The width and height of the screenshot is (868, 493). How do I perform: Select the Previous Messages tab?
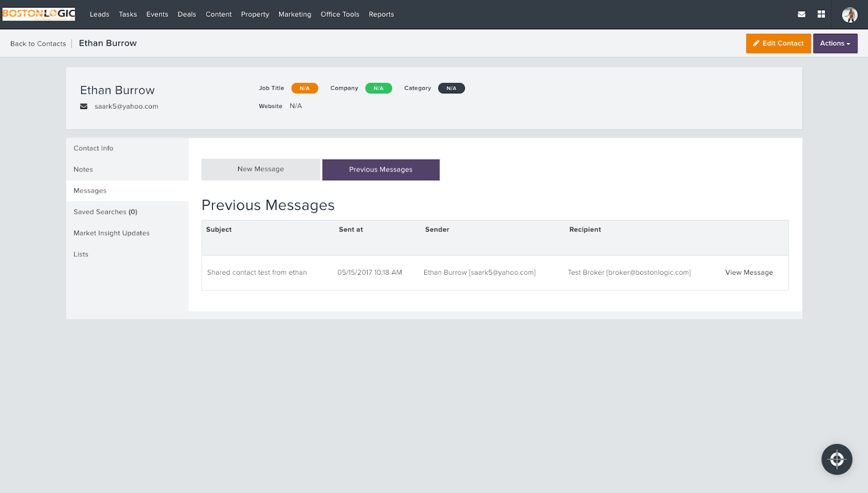pos(381,169)
